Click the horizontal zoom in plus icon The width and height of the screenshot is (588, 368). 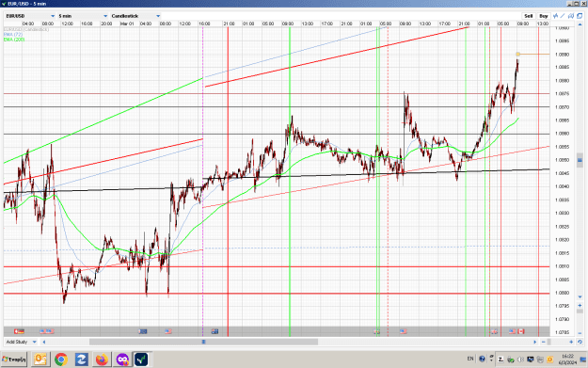tap(571, 342)
